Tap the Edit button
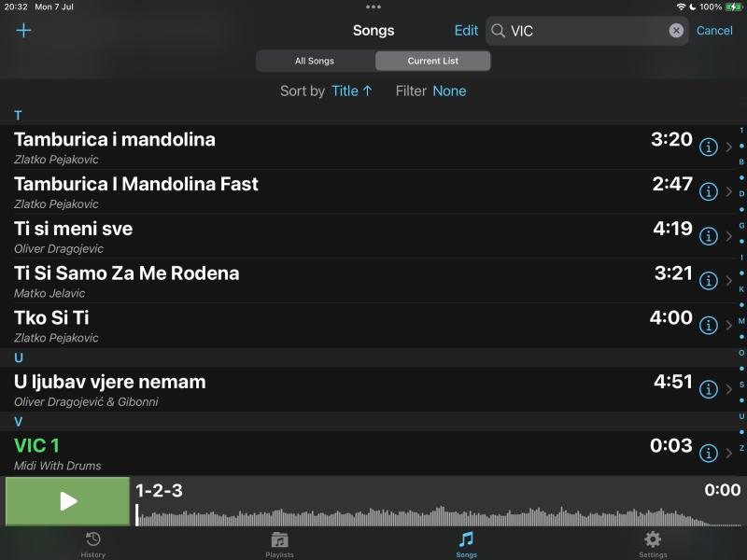Image resolution: width=747 pixels, height=560 pixels. (466, 31)
